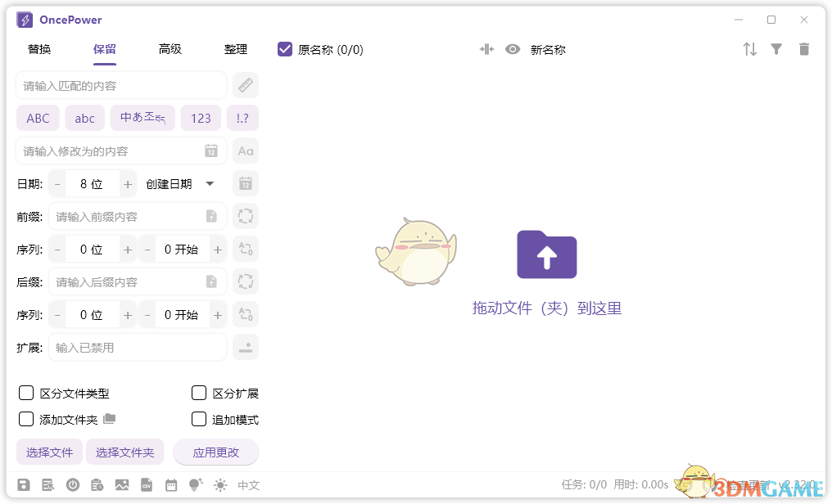Viewport: 832px width, 504px height.
Task: Click the 中文 language switcher
Action: click(x=248, y=484)
